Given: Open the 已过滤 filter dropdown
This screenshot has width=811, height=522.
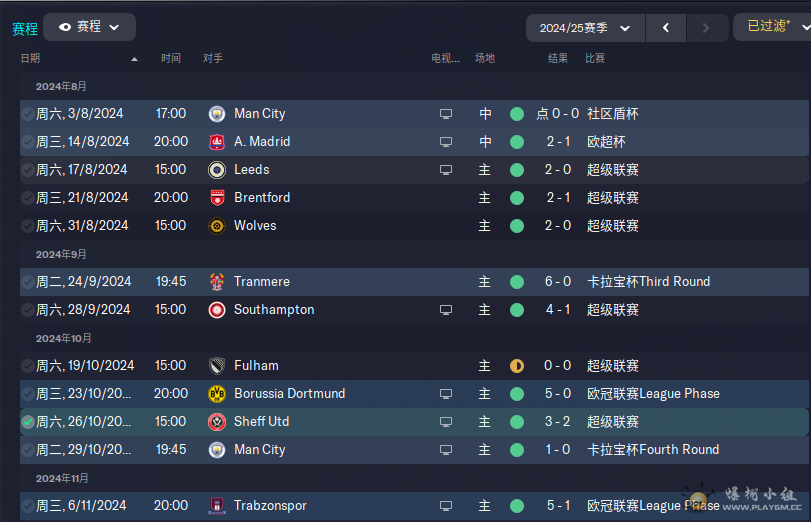Looking at the screenshot, I should tap(773, 27).
